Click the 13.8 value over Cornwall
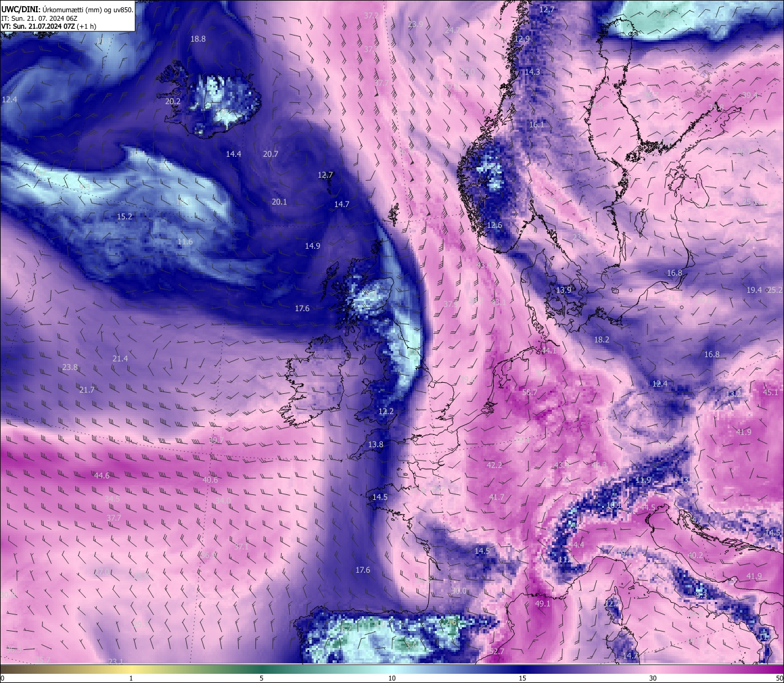The image size is (784, 683). coord(375,444)
